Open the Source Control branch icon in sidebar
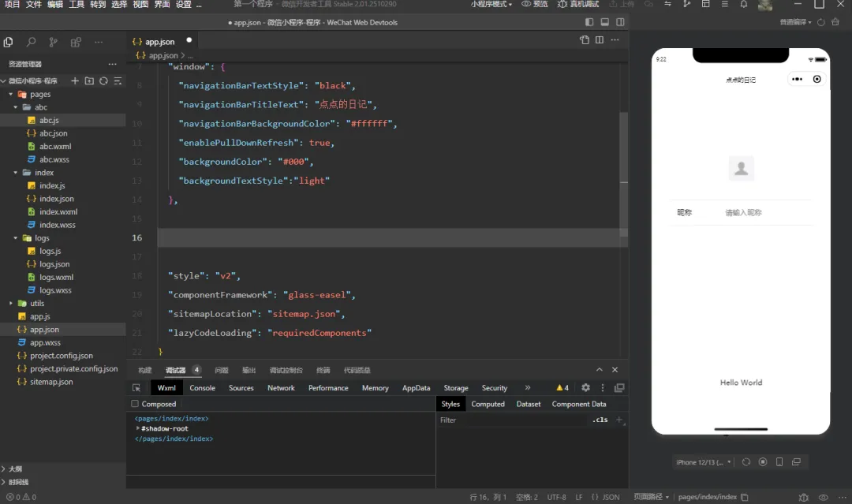The height and width of the screenshot is (504, 852). (54, 42)
